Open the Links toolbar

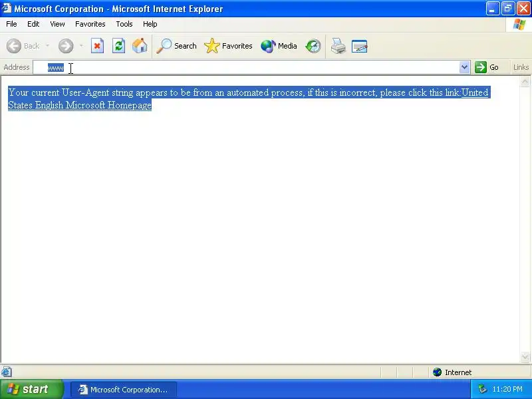521,67
